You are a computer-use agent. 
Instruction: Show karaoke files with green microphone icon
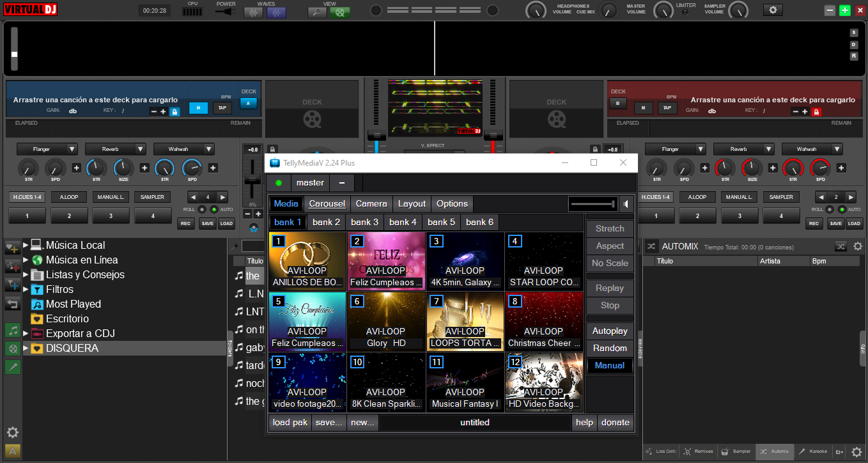[x=13, y=366]
